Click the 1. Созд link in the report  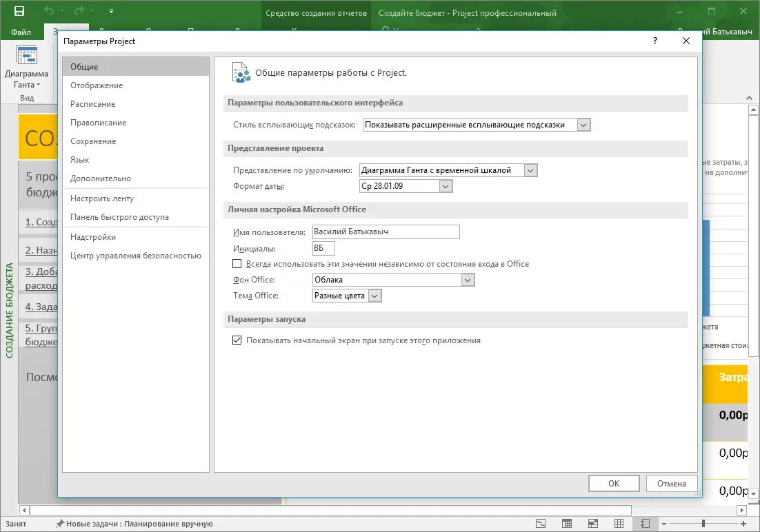[41, 222]
